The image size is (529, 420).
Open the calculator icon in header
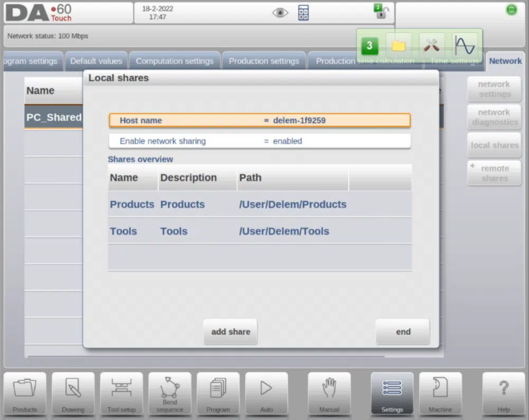[x=303, y=13]
